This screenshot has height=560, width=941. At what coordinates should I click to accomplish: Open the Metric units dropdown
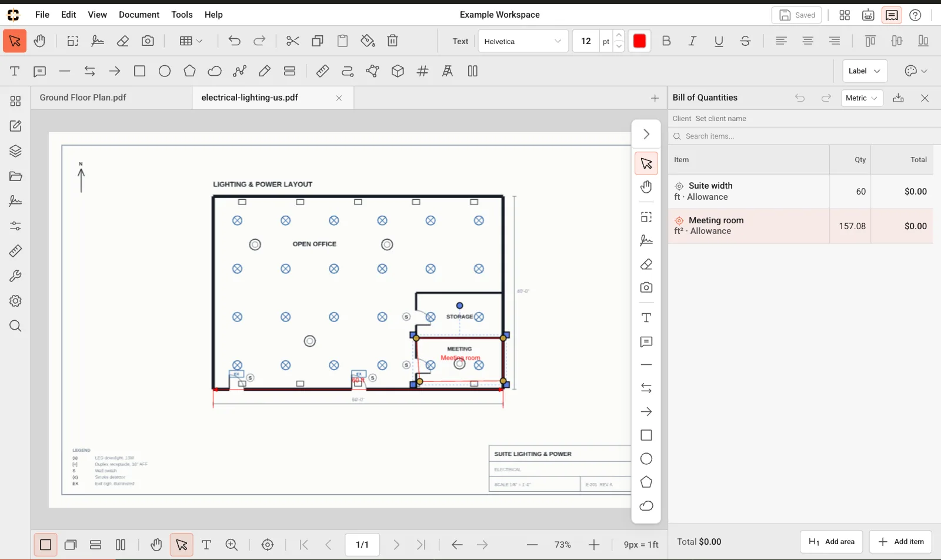click(x=862, y=98)
